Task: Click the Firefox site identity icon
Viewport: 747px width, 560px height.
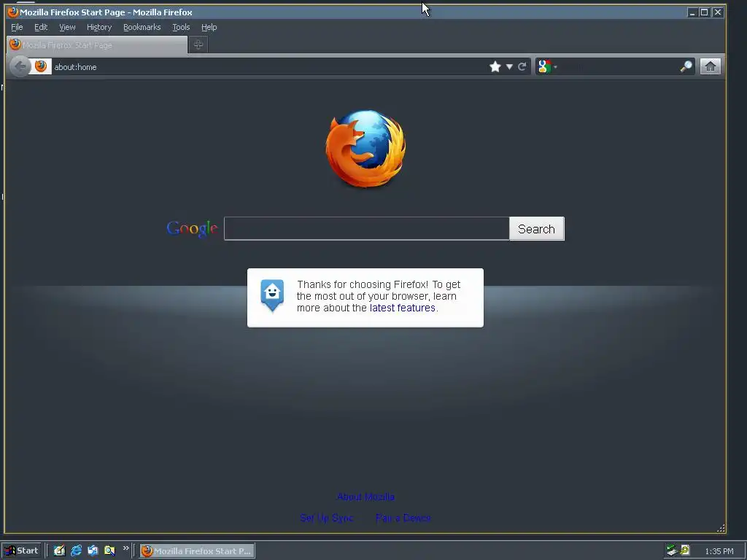Action: tap(41, 66)
